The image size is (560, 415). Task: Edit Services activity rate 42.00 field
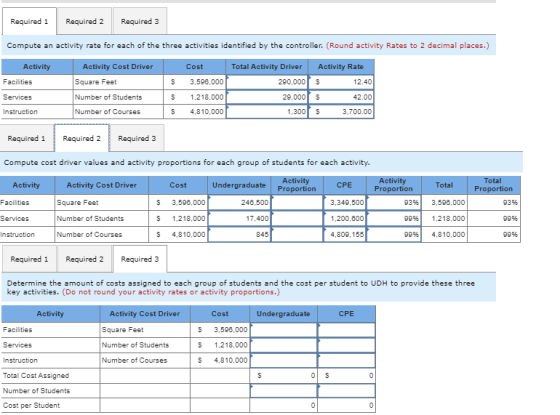(x=341, y=97)
